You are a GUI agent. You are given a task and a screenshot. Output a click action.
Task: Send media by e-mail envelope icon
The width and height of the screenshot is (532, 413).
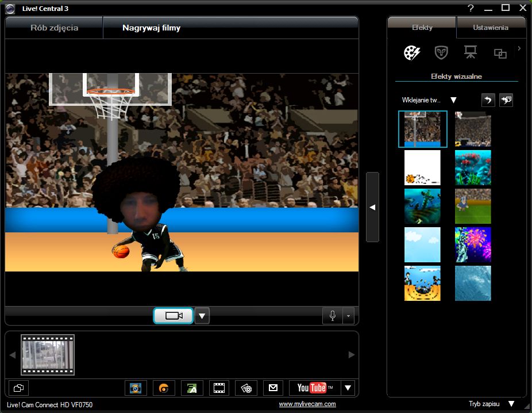(273, 388)
